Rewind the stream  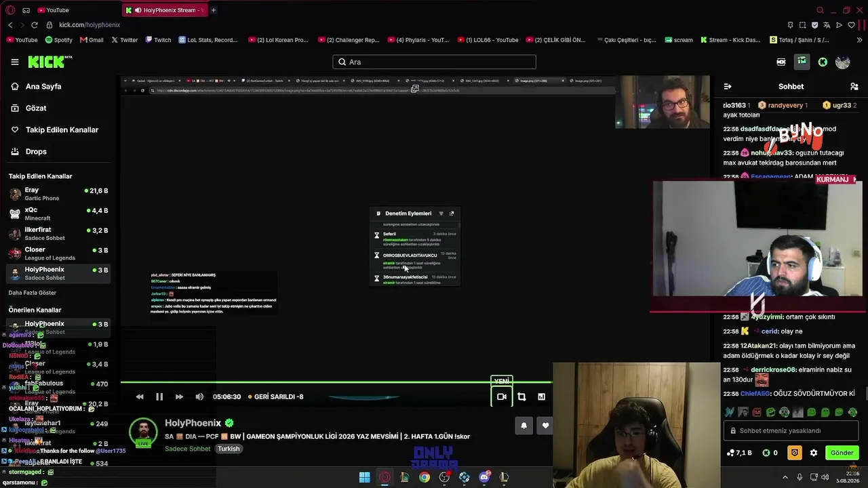(x=140, y=396)
